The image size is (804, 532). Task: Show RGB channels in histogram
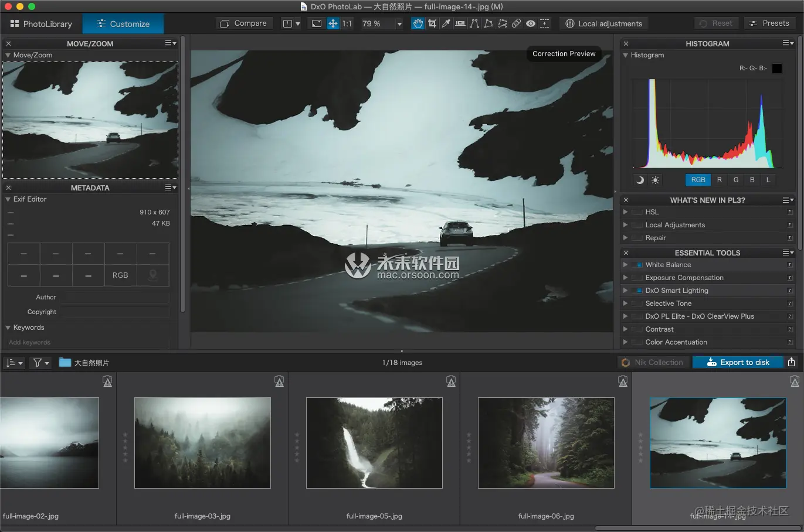pyautogui.click(x=698, y=180)
